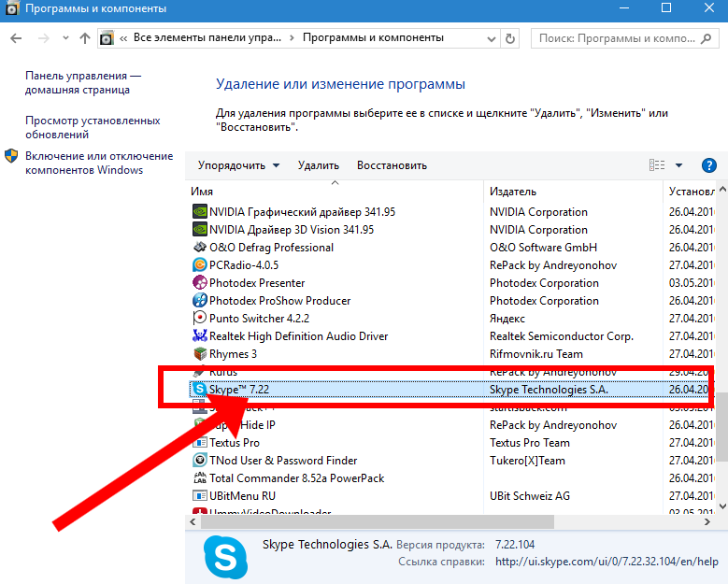Open the address bar history dropdown
This screenshot has height=584, width=728.
click(491, 38)
